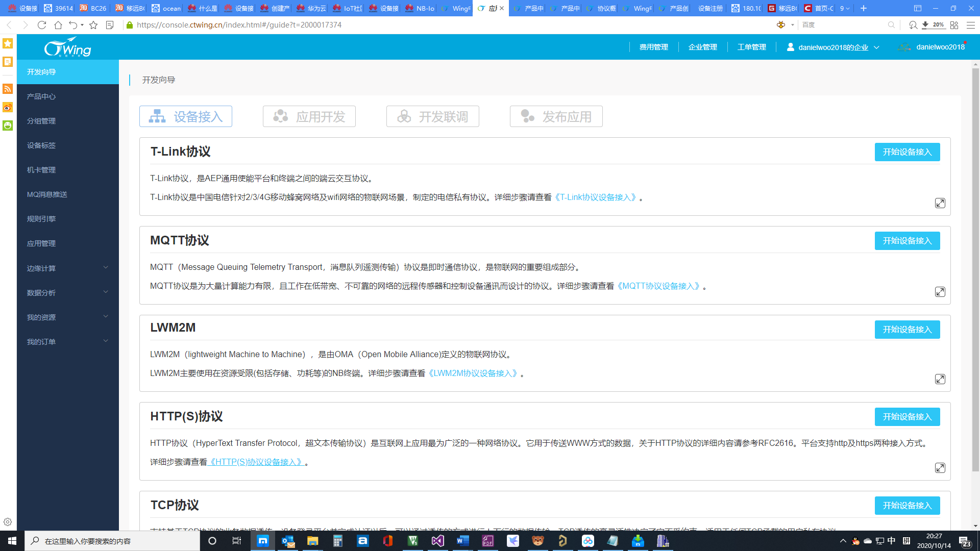
Task: Click the 设备接入 step icon
Action: coord(158,116)
